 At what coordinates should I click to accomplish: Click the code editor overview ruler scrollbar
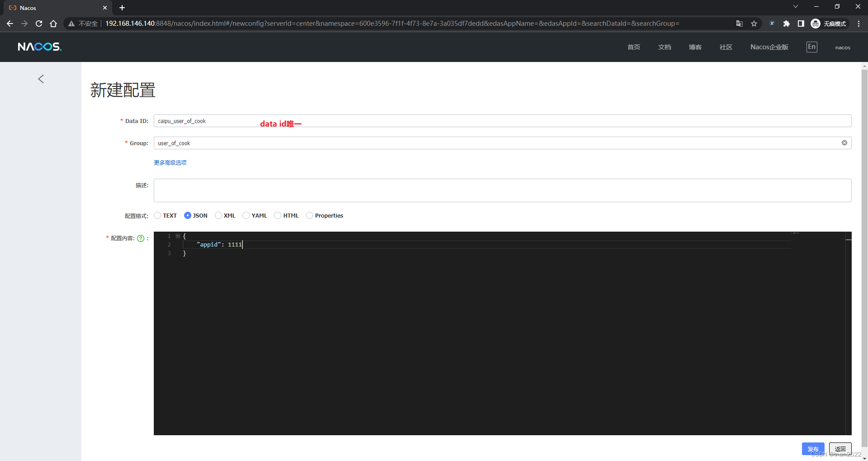click(849, 333)
